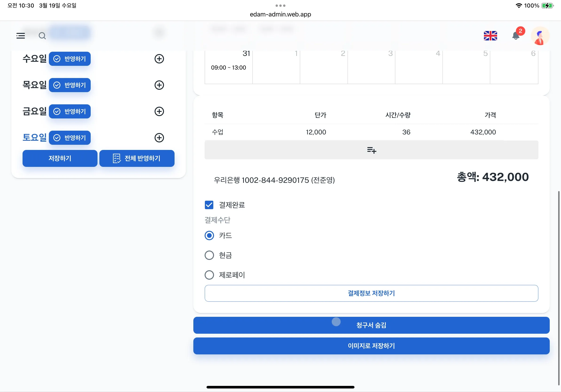Viewport: 561px width, 392px height.
Task: Add a time slot for 목요일
Action: tap(159, 85)
